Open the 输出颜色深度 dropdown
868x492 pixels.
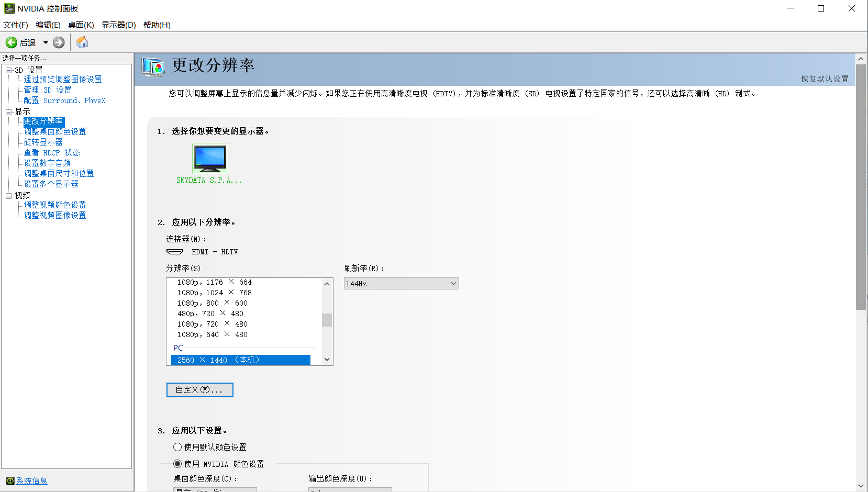coord(350,489)
